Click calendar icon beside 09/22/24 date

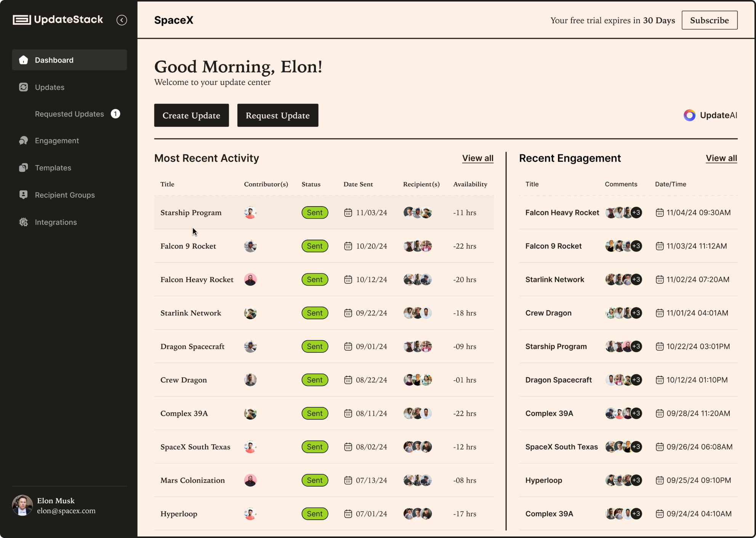(348, 313)
